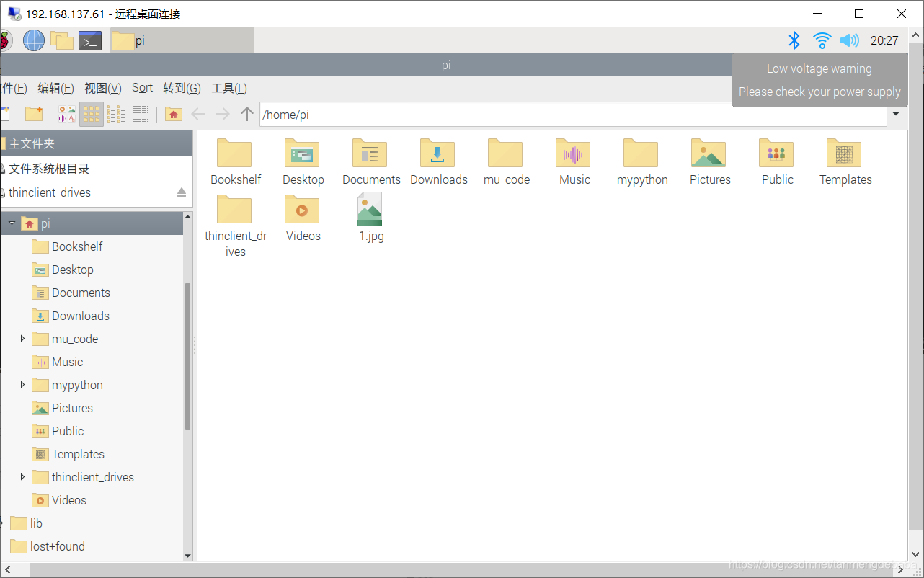Launch the web browser globe icon

pos(34,41)
